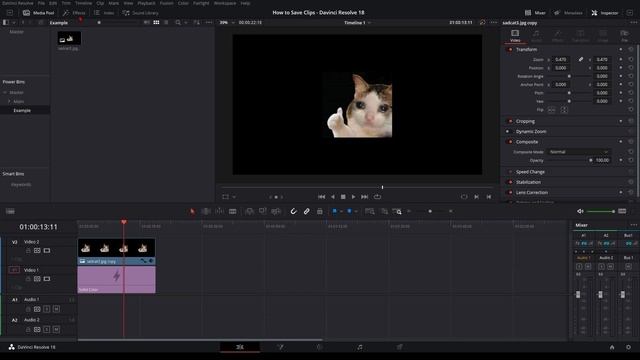Viewport: 640px width, 360px height.
Task: Click the Flip horizontal icon
Action: pyautogui.click(x=551, y=110)
